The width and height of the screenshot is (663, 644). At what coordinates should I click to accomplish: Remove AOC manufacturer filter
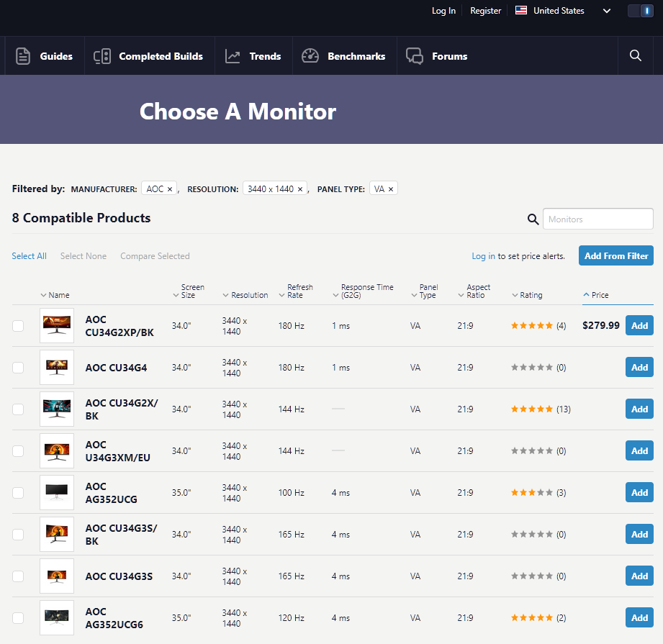pos(170,189)
